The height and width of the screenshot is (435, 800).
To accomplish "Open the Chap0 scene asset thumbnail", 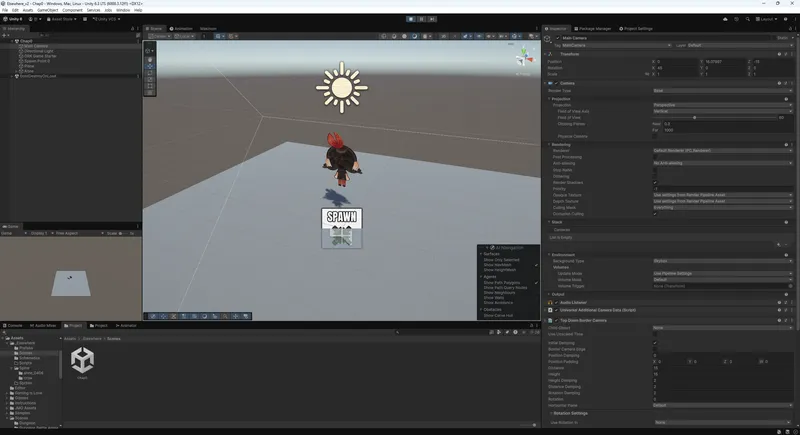I will (x=82, y=363).
